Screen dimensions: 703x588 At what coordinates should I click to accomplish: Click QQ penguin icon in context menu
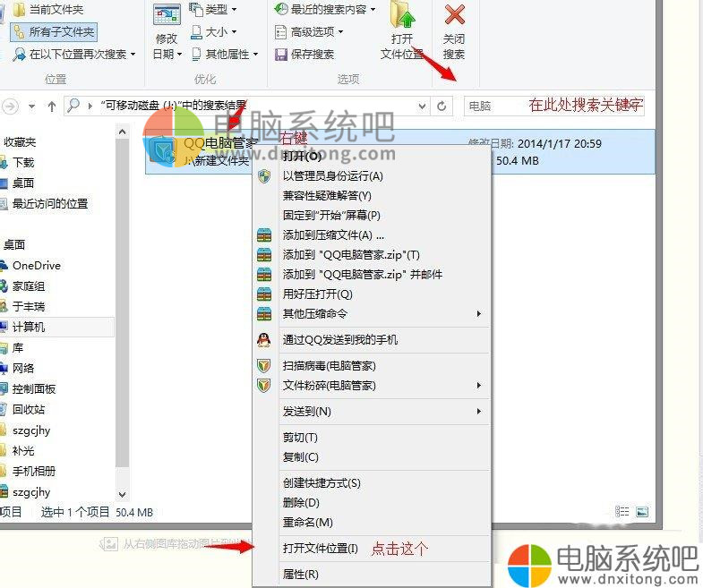[x=264, y=340]
